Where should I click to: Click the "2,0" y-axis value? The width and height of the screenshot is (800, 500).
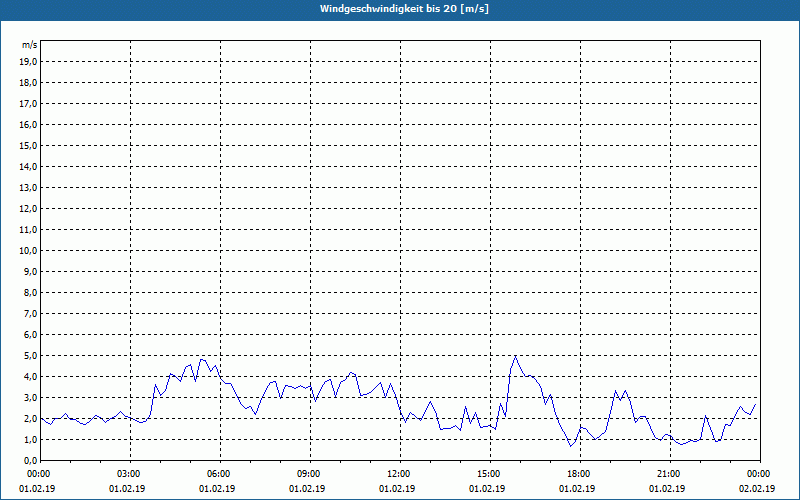30,418
